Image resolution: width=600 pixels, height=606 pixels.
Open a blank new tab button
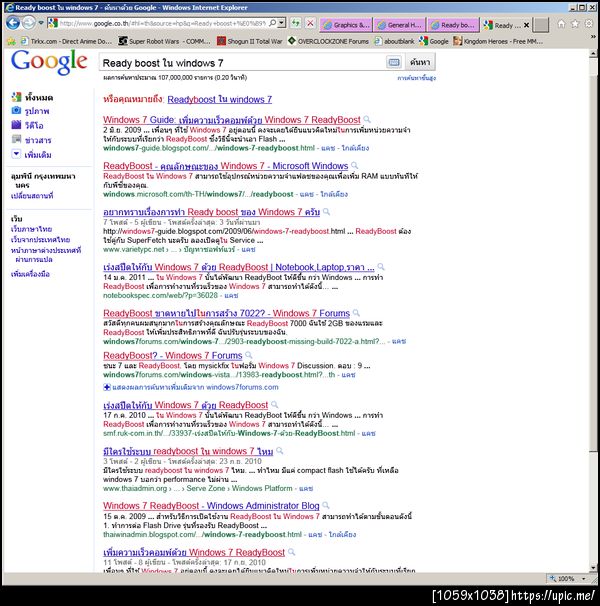tap(541, 25)
